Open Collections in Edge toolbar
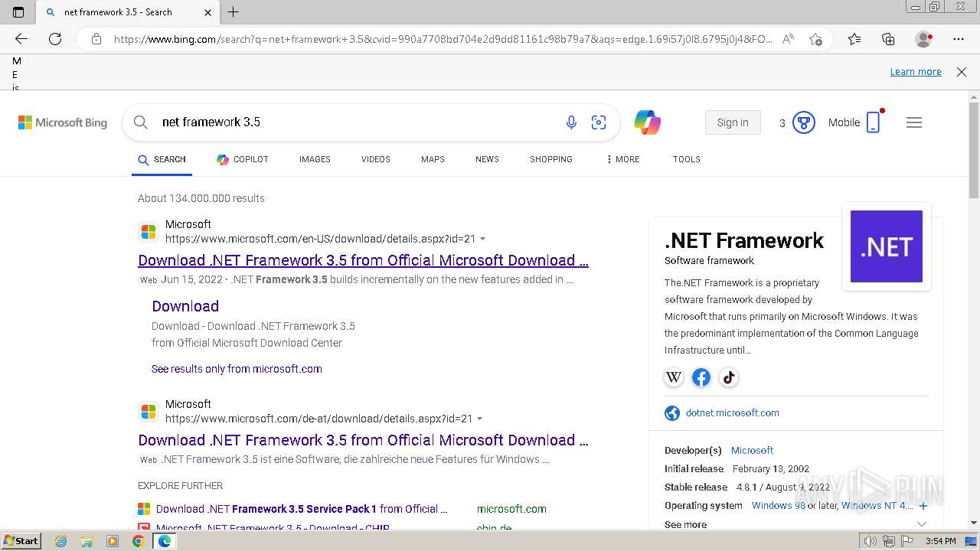 [888, 39]
